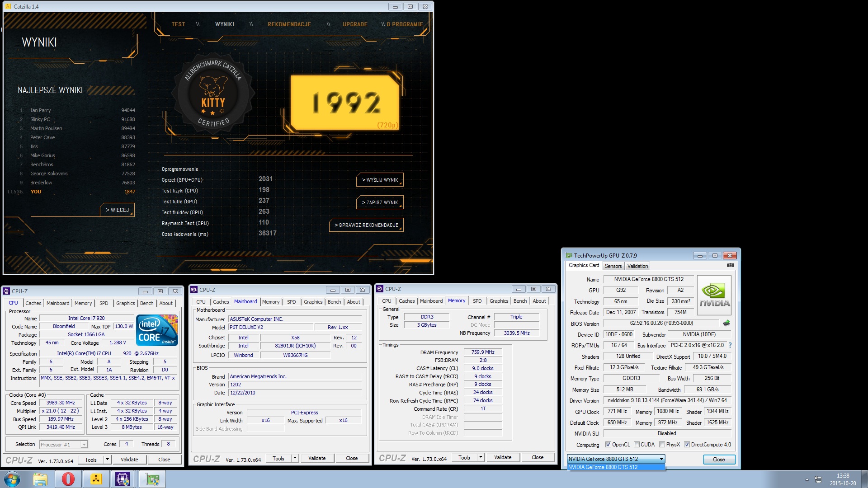Open the Tools dropdown arrow in the CPU-Z Memory window

pyautogui.click(x=481, y=457)
